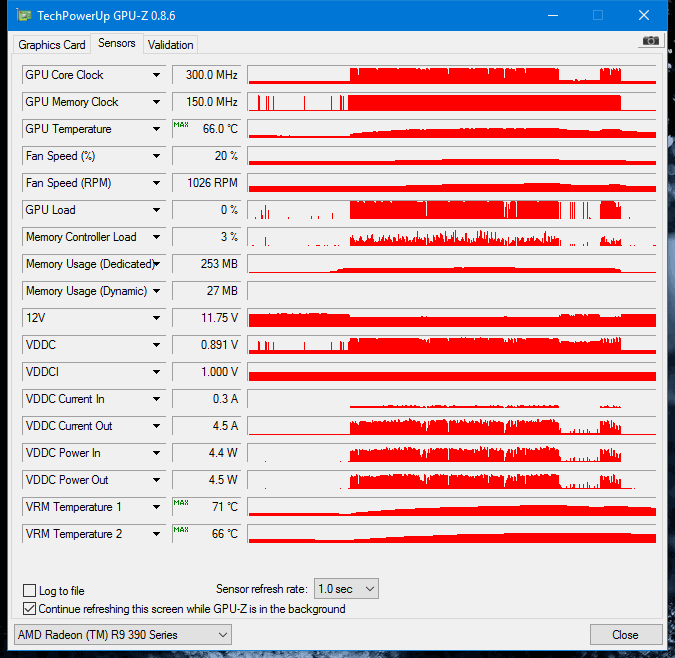
Task: Open Memory Usage (Dedicated) dropdown arrow
Action: tap(156, 264)
